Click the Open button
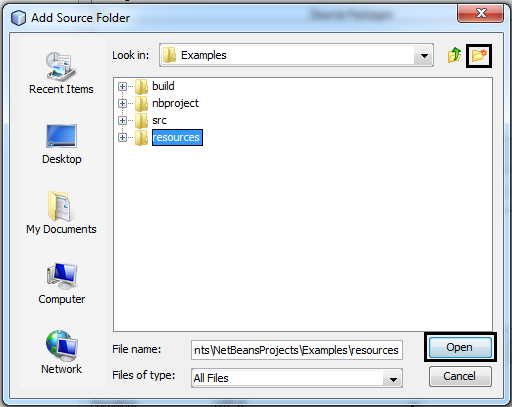Screen dimensions: 512x407 [460, 347]
